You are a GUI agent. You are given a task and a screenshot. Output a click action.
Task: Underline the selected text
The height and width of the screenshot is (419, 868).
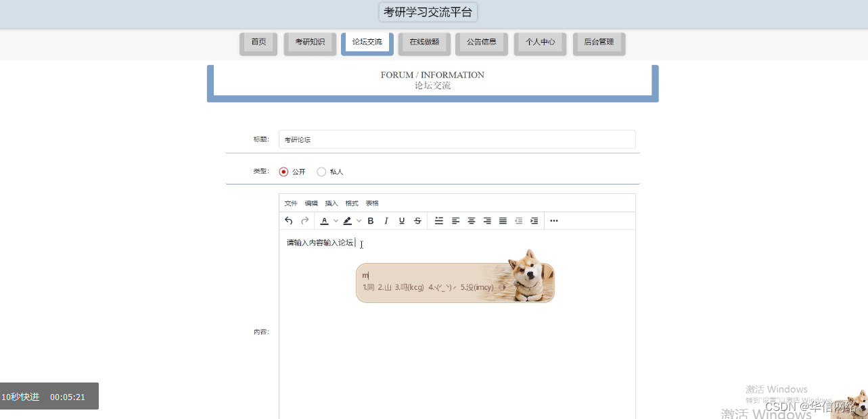(401, 220)
